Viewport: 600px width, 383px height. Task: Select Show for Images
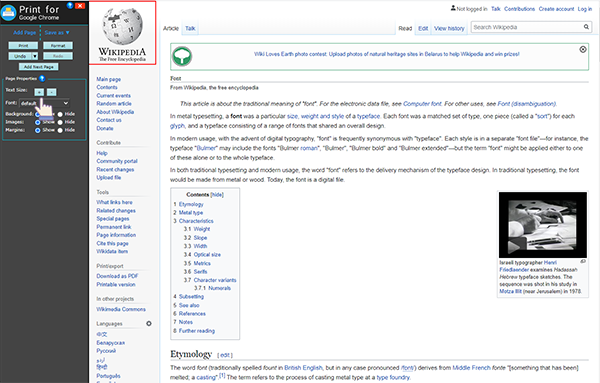(38, 122)
